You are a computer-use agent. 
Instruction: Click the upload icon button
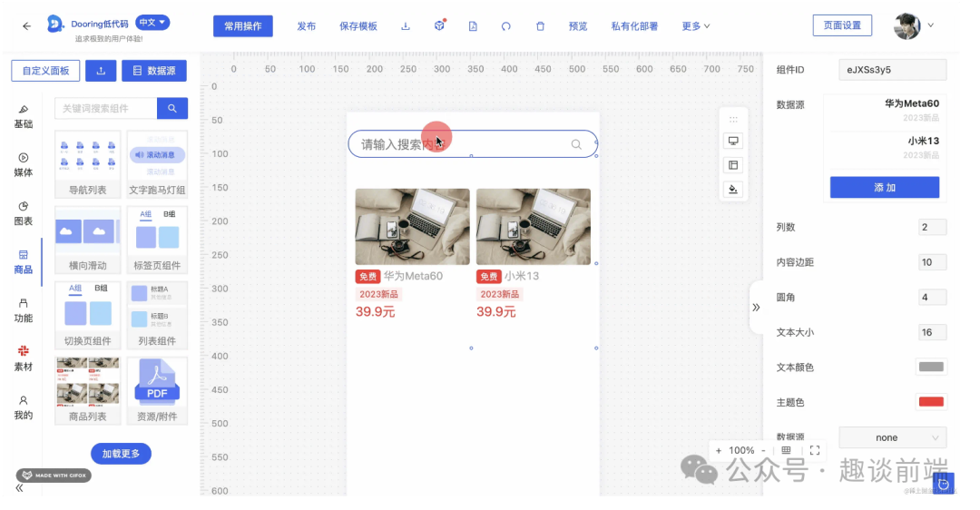pyautogui.click(x=101, y=71)
